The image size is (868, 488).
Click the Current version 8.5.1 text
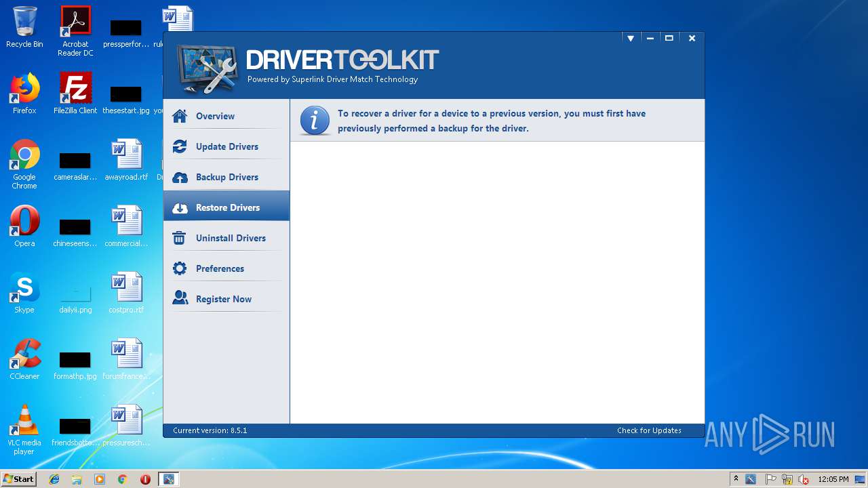pos(210,430)
